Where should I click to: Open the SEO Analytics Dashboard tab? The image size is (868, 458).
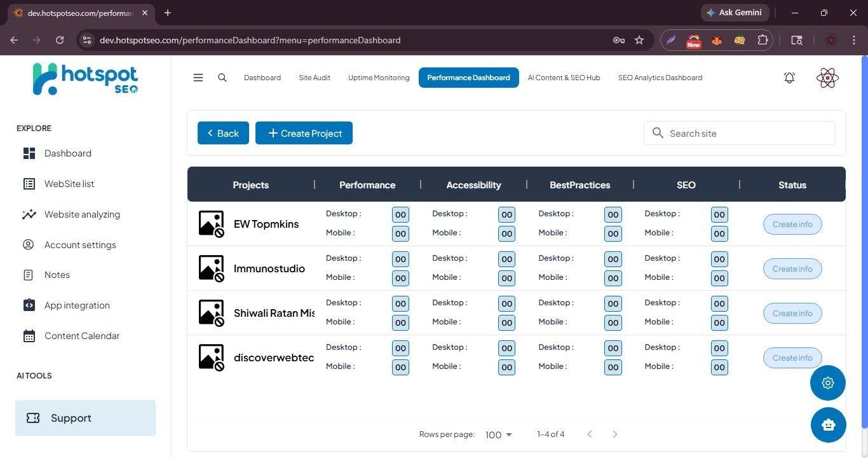660,78
